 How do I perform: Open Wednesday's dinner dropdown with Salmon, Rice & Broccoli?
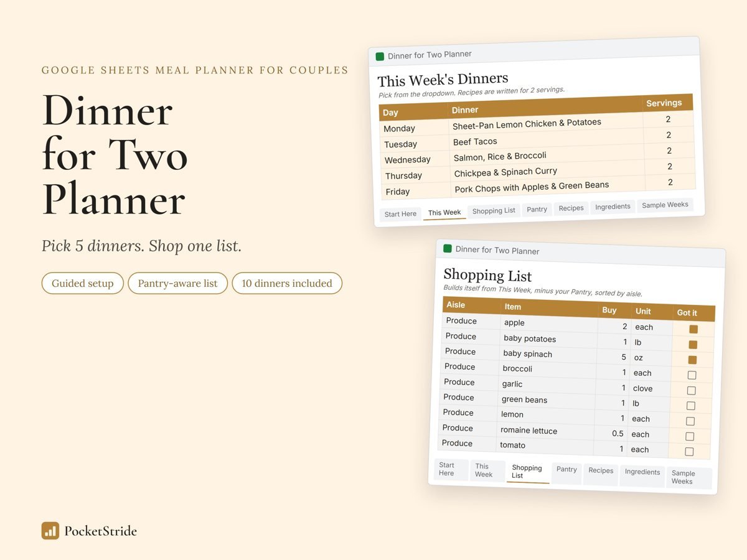pos(547,155)
